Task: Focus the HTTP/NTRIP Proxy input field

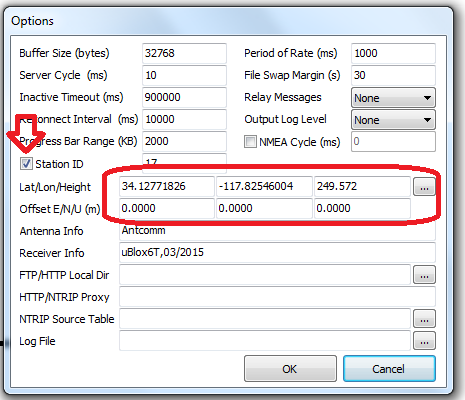Action: tap(277, 296)
